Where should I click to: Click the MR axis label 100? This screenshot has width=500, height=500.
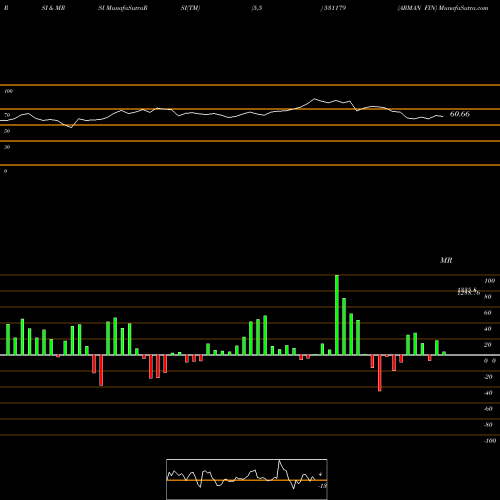489,281
